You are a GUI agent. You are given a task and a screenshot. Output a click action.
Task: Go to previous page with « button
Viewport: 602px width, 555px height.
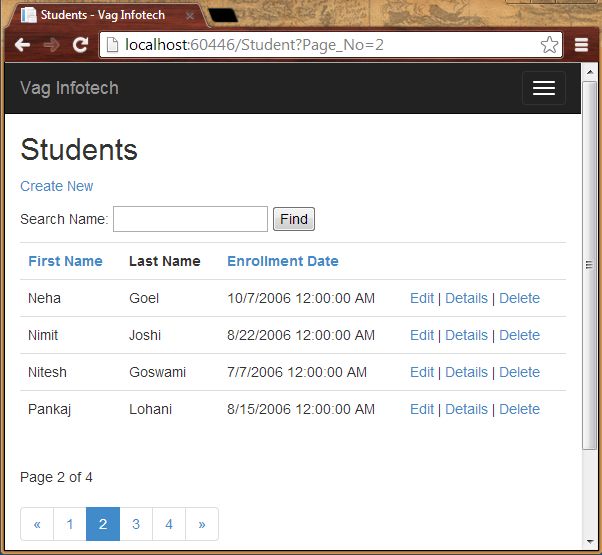tap(37, 524)
